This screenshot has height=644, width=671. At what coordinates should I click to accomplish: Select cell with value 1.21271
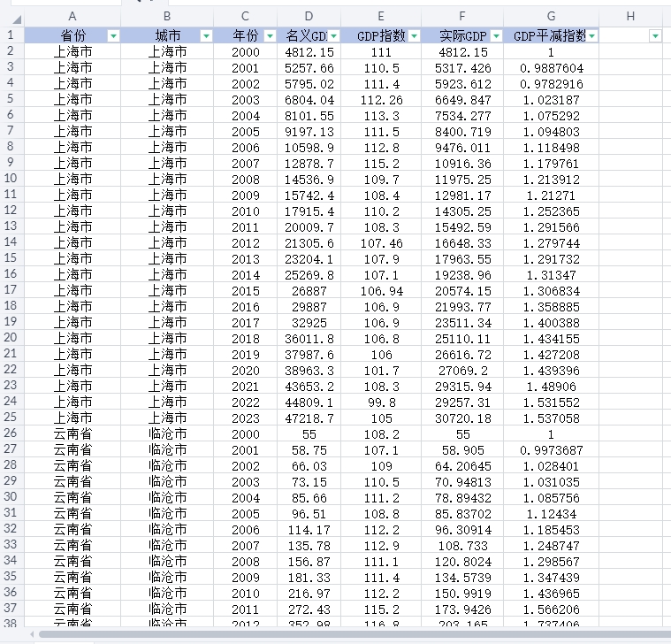[551, 195]
